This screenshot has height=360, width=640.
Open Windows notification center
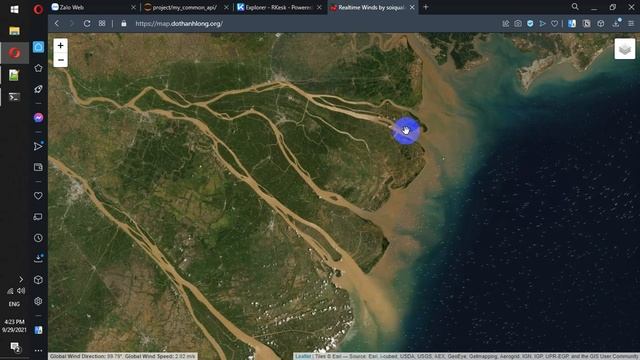click(15, 347)
